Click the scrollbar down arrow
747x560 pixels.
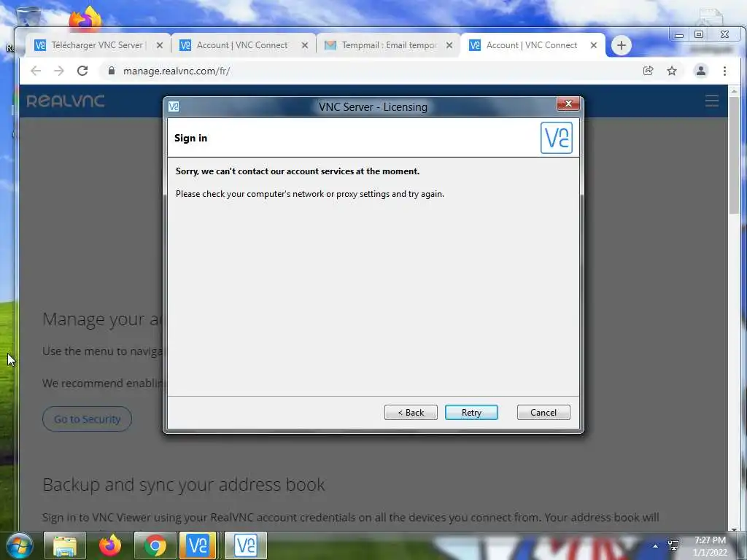(x=734, y=529)
